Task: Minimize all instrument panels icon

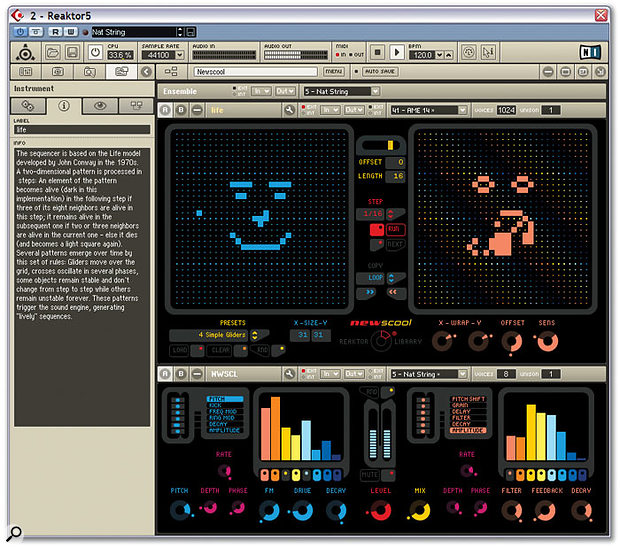Action: tap(548, 72)
